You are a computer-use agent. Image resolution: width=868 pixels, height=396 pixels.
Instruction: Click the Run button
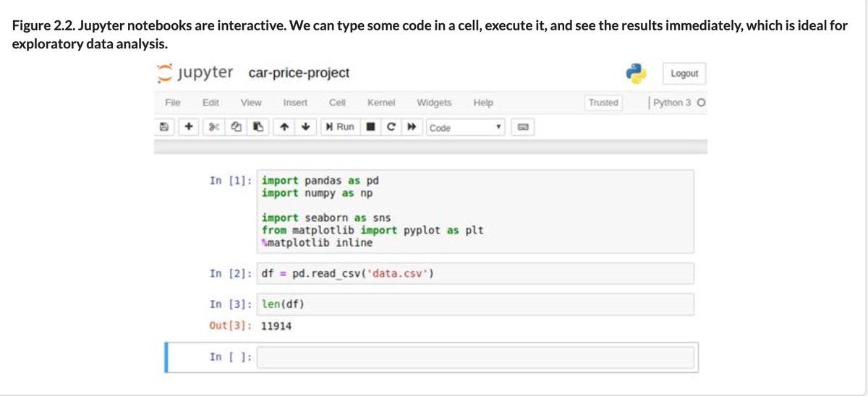tap(340, 127)
